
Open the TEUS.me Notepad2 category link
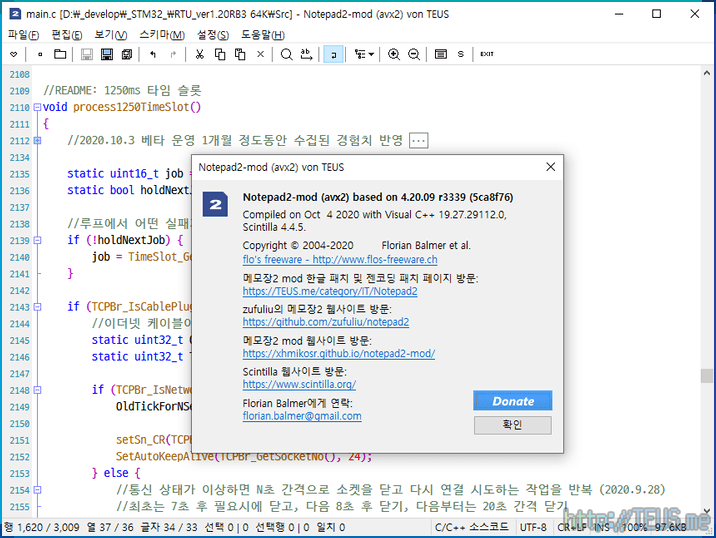coord(330,291)
